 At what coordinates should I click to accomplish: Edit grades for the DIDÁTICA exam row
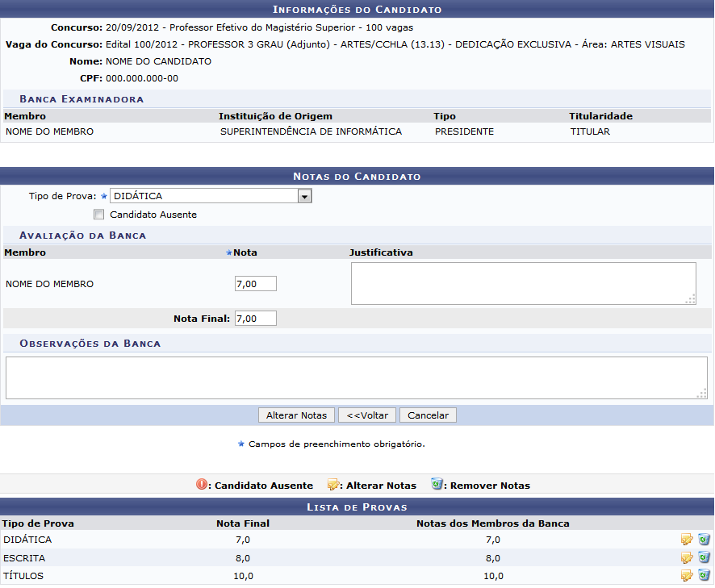(687, 540)
